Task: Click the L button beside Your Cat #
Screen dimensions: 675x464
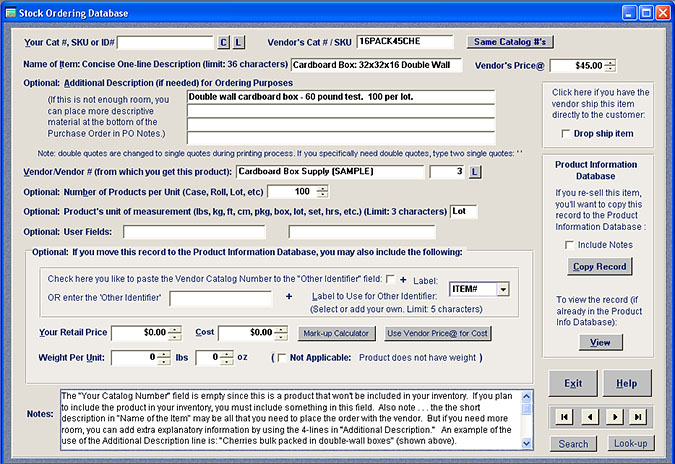Action: pos(238,42)
